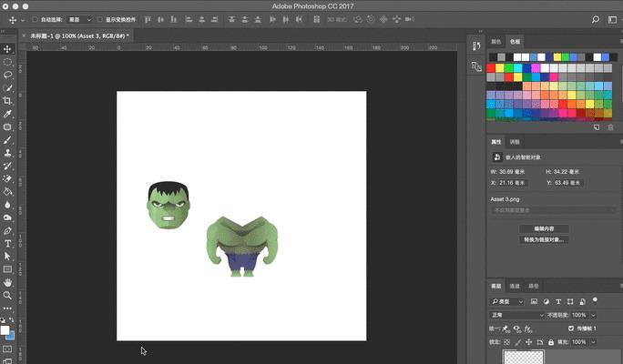Select the Zoom tool
This screenshot has width=623, height=364.
click(x=7, y=296)
